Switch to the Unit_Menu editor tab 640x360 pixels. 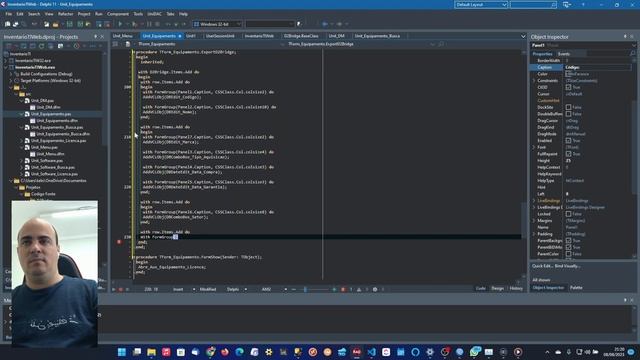point(122,36)
